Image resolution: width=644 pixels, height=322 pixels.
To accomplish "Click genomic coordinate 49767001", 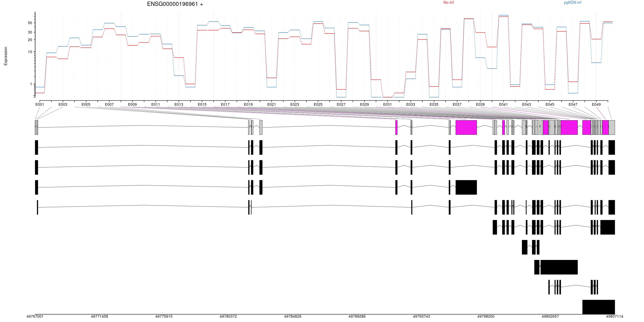I will pyautogui.click(x=35, y=316).
